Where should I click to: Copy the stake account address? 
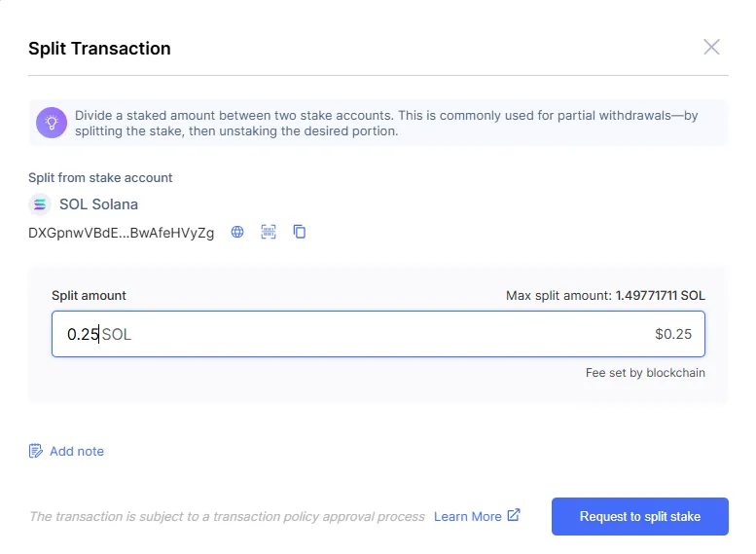tap(300, 232)
